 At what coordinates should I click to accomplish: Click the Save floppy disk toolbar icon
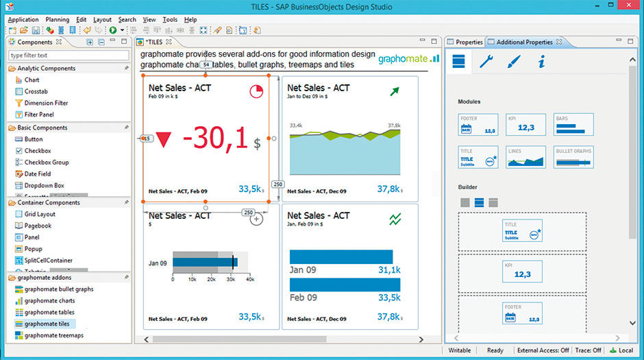point(36,30)
